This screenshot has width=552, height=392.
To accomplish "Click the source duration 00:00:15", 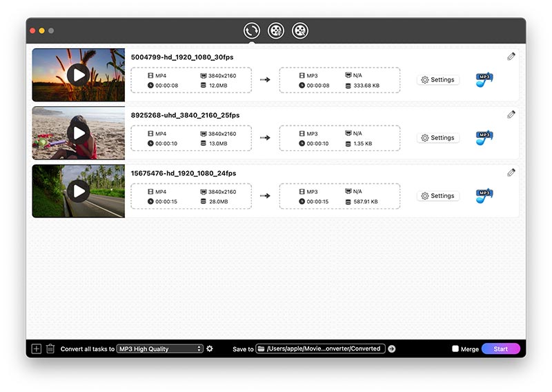I will [x=166, y=202].
